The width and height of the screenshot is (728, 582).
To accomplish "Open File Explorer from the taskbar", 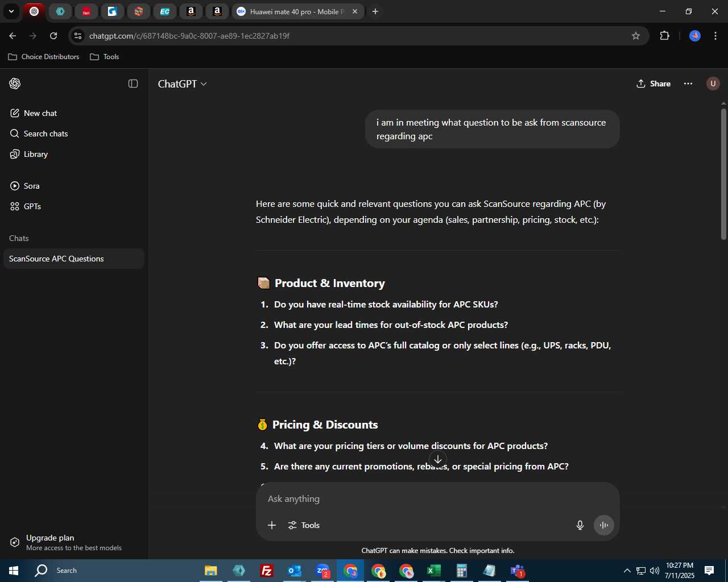I will tap(211, 571).
